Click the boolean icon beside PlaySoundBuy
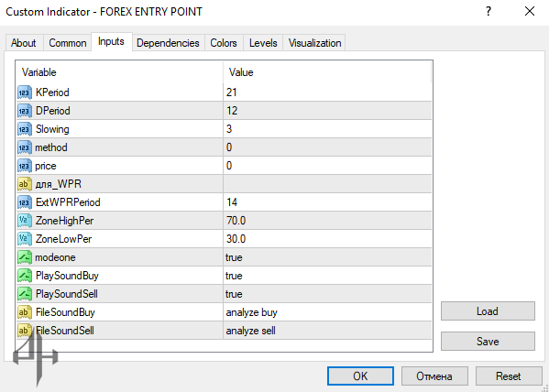 [x=25, y=276]
